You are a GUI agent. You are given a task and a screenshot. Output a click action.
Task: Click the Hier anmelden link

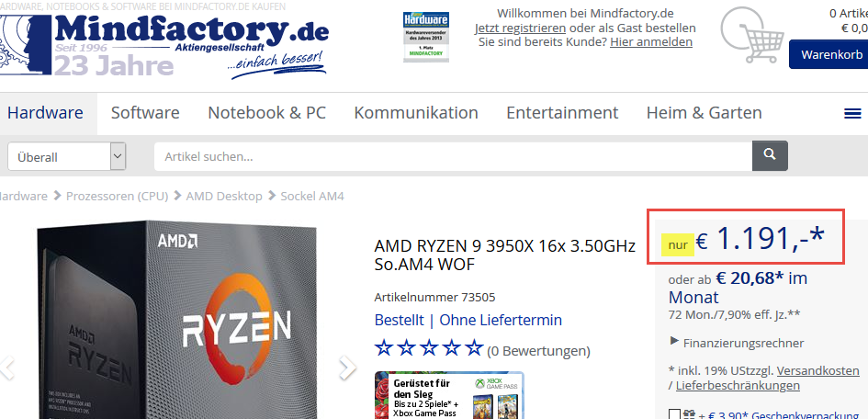coord(651,41)
